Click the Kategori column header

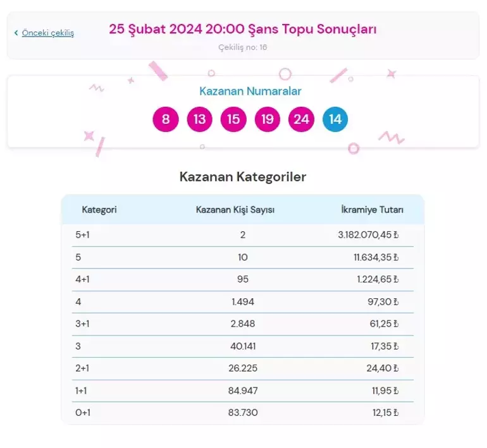point(99,210)
